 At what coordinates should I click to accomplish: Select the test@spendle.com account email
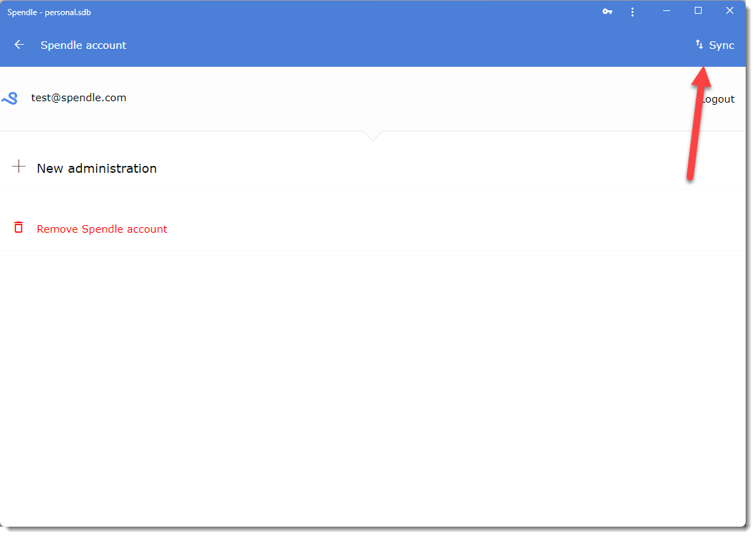click(78, 98)
